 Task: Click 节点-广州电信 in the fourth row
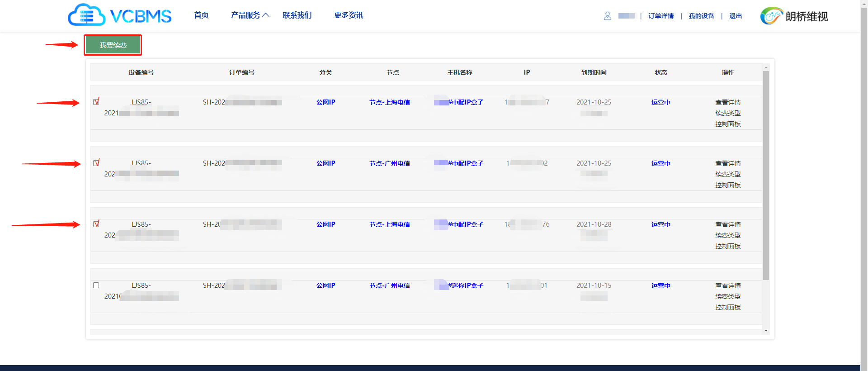click(x=389, y=285)
